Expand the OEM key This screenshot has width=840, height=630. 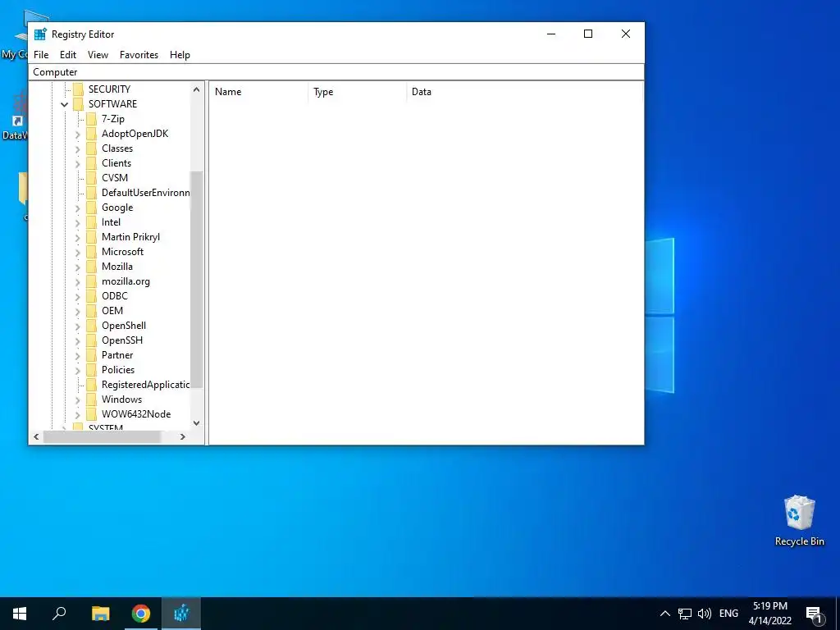pos(78,311)
